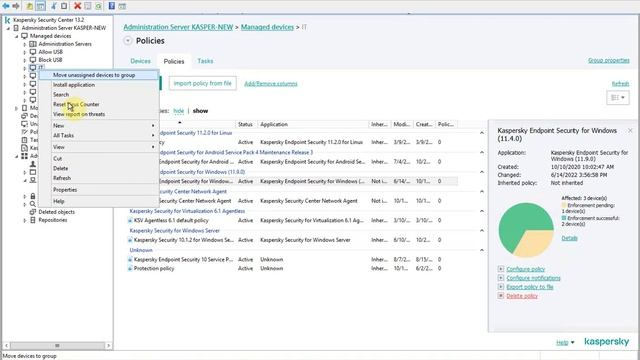Open the All Tasks submenu
Image resolution: width=640 pixels, height=360 pixels.
[98, 136]
